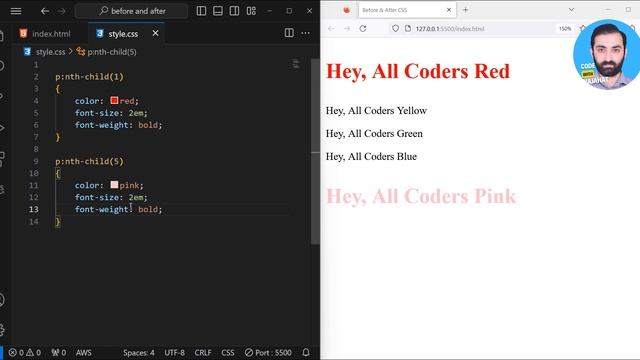The width and height of the screenshot is (640, 360).
Task: Click the 'Hey, All Coders Red' heading
Action: (418, 71)
